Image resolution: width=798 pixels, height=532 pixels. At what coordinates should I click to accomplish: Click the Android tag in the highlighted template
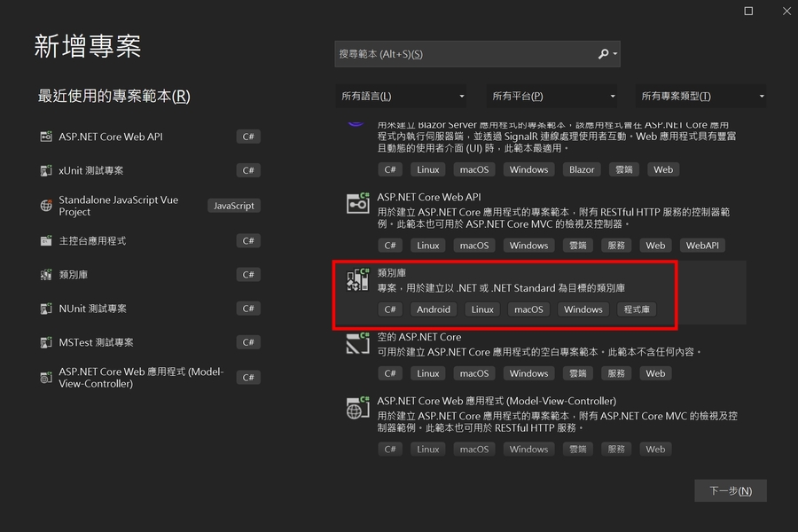(434, 309)
